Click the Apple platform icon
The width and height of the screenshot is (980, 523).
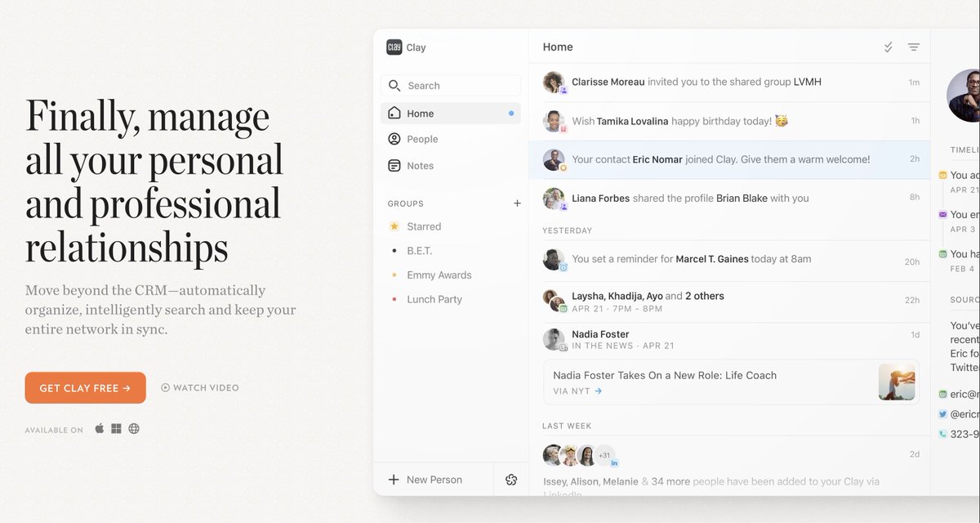(100, 429)
